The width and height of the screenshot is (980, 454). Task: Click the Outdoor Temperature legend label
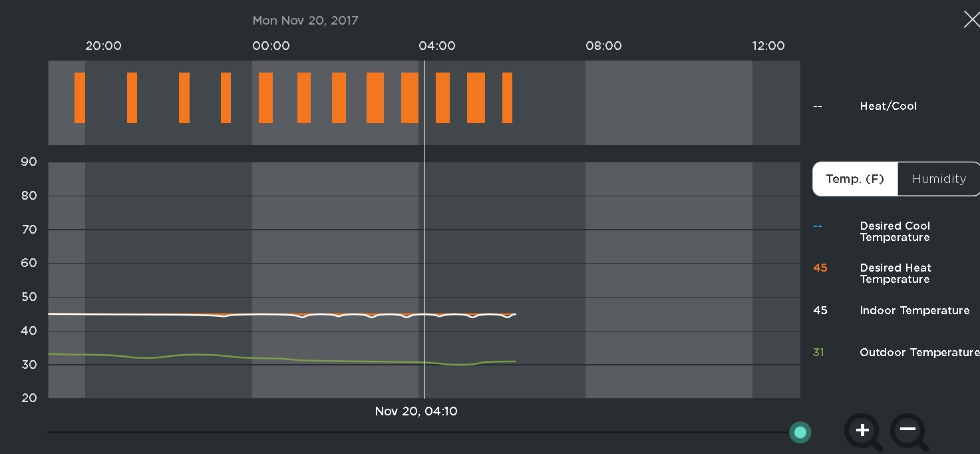point(919,352)
